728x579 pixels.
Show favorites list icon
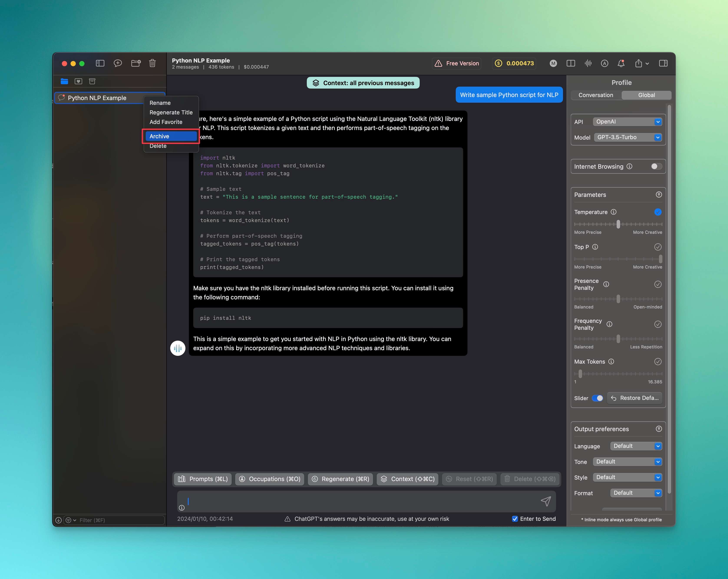click(78, 81)
